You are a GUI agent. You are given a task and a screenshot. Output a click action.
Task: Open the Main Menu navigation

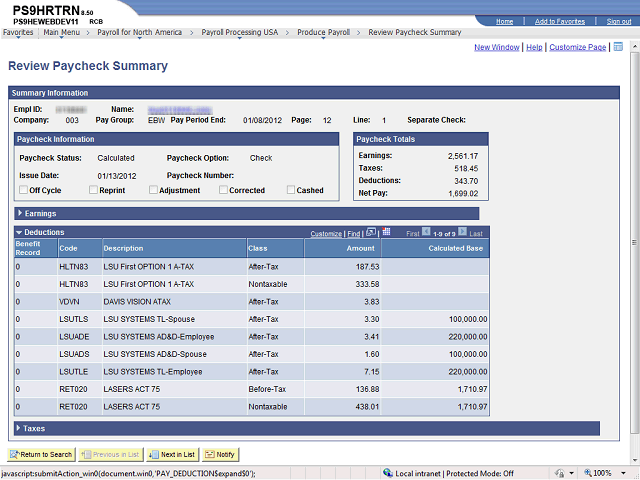tap(62, 32)
